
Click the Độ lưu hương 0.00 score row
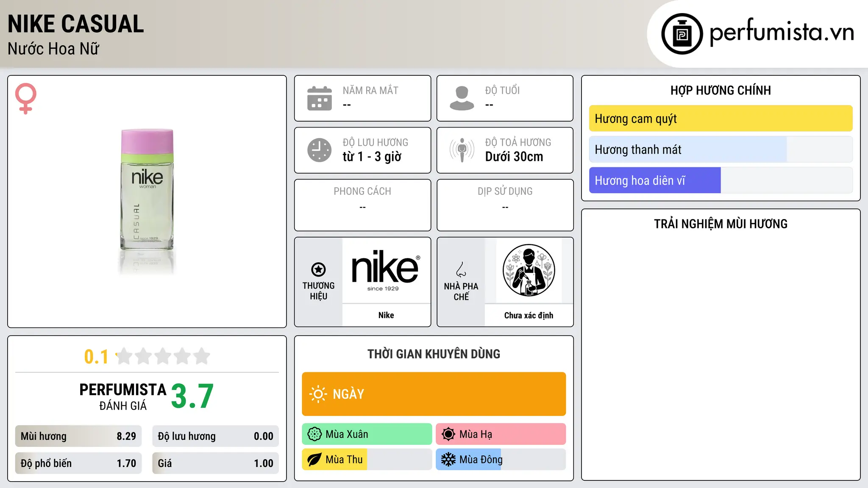coord(215,436)
